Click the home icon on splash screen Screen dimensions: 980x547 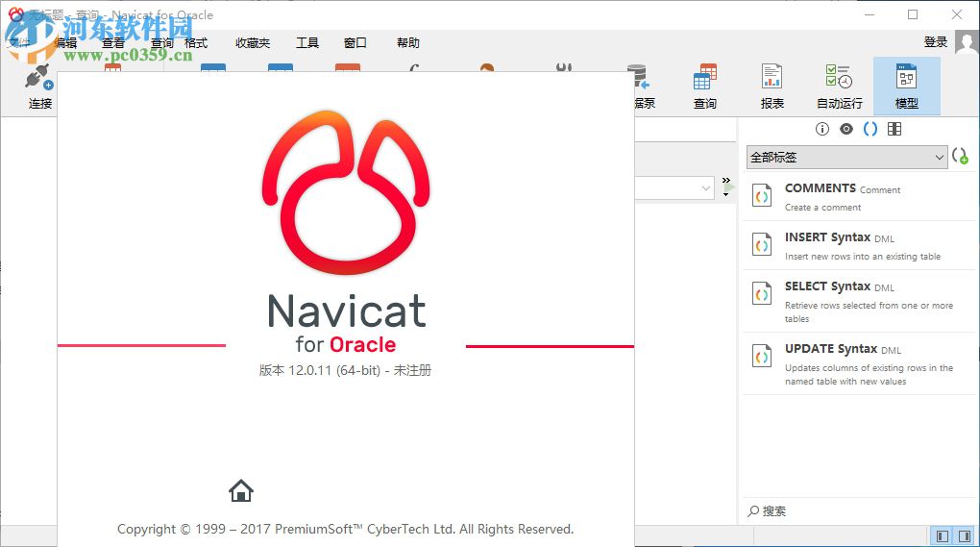[x=240, y=490]
